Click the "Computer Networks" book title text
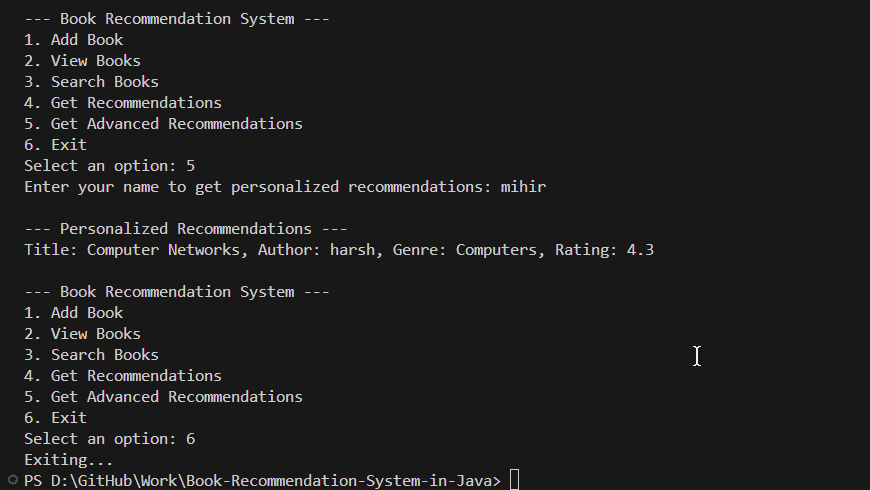 point(164,250)
